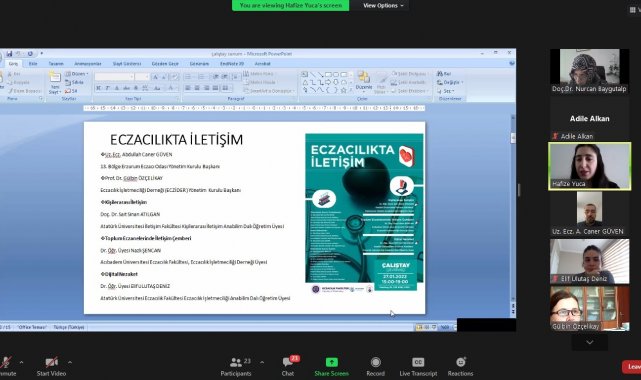Switch to the Giriş ribbon tab
Image resolution: width=641 pixels, height=380 pixels.
pos(13,64)
